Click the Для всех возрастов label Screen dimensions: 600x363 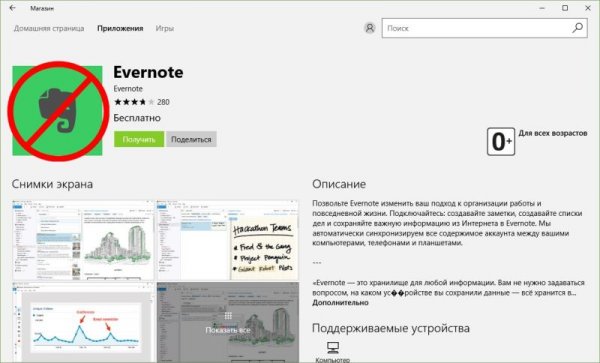tap(553, 133)
